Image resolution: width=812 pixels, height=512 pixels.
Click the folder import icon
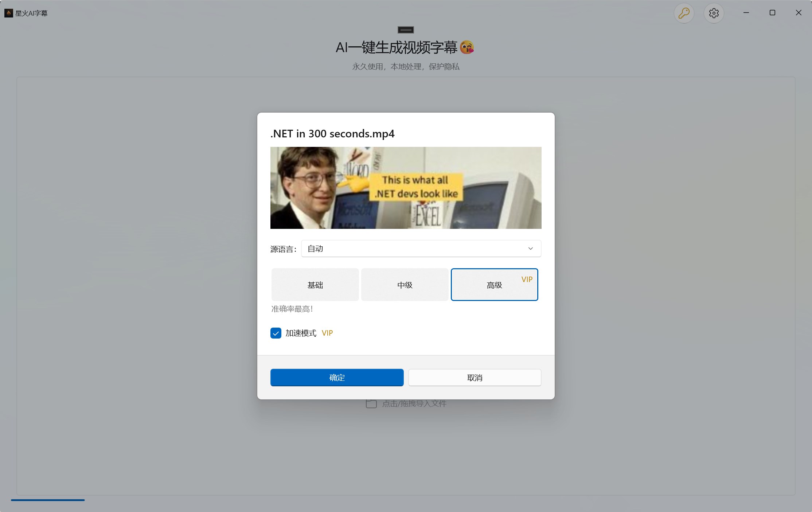pos(371,403)
